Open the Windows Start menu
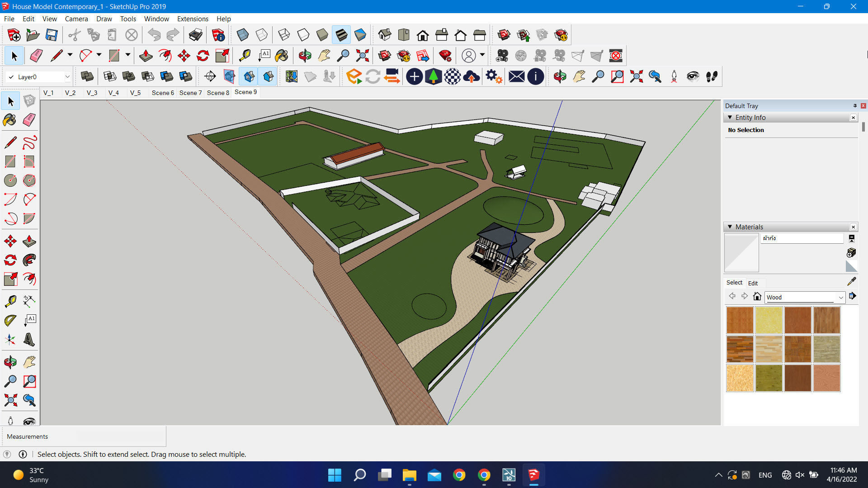The height and width of the screenshot is (488, 868). click(335, 475)
